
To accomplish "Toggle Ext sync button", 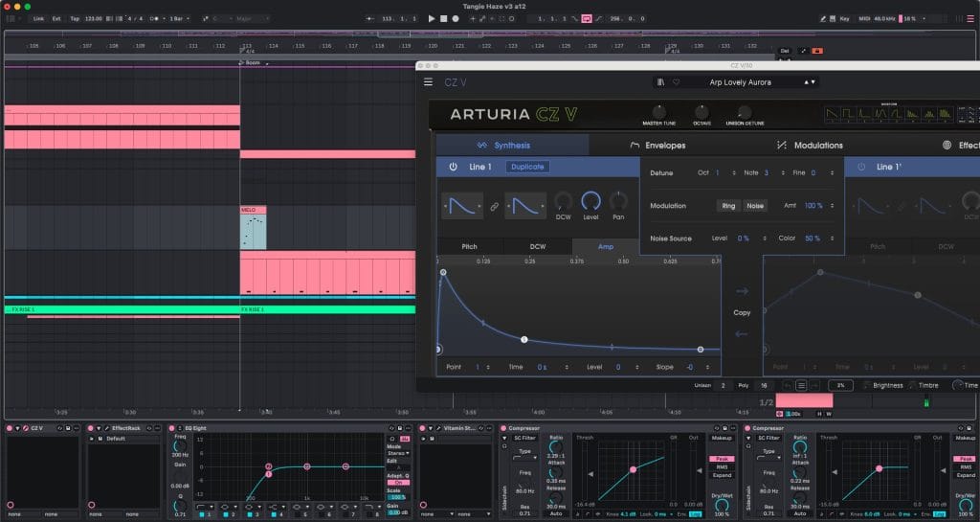I will (x=56, y=19).
